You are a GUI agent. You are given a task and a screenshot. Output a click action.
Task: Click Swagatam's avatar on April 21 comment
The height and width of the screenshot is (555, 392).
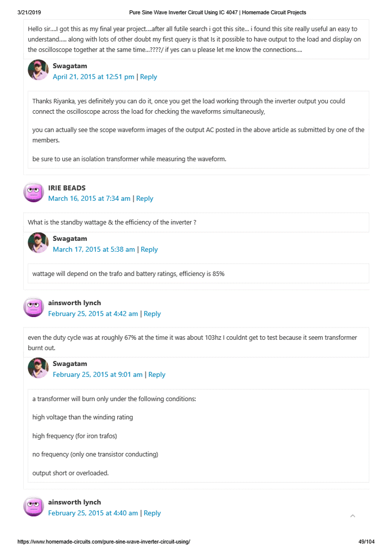click(x=38, y=70)
